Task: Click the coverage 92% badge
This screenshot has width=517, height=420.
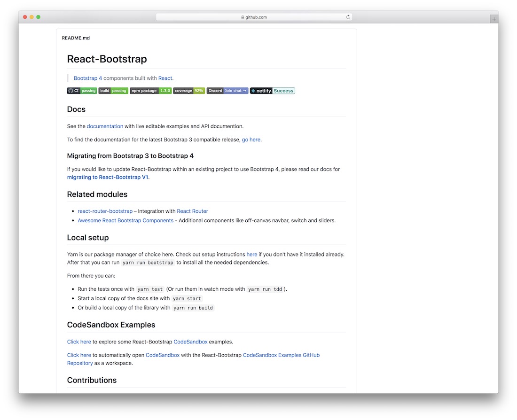Action: [x=188, y=90]
